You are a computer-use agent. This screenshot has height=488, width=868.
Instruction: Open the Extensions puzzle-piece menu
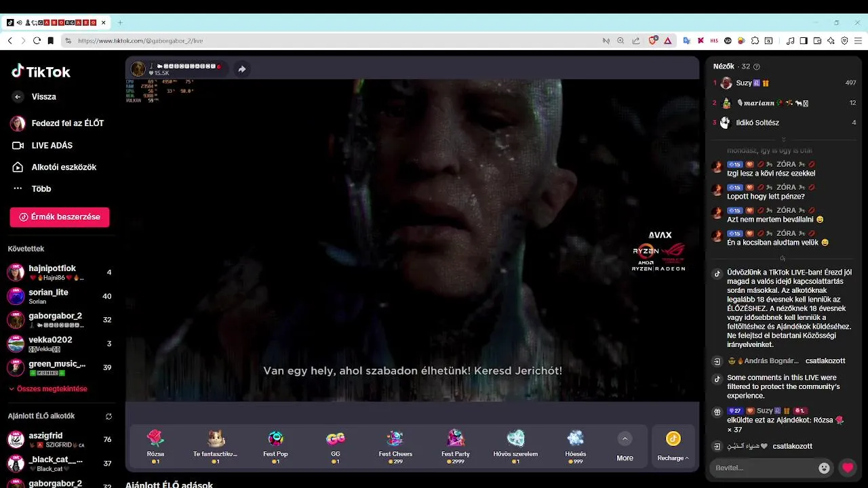(755, 41)
